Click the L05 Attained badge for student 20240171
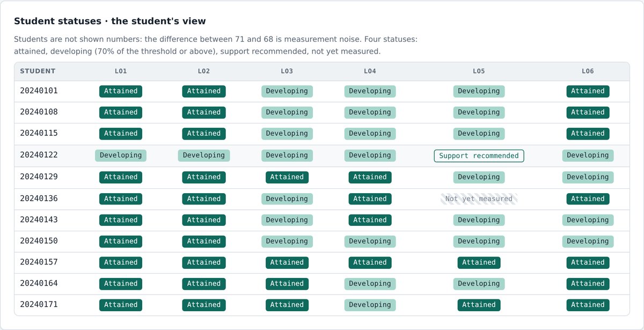Viewport: 644px width, 330px height. point(479,305)
